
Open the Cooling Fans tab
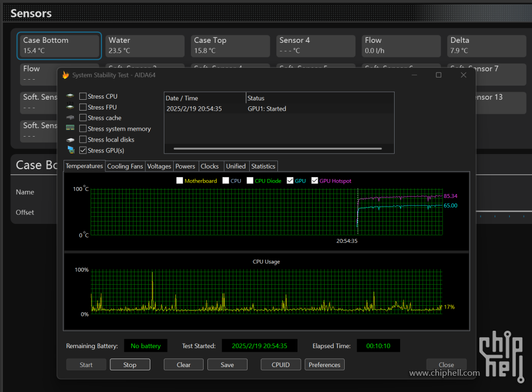[125, 166]
